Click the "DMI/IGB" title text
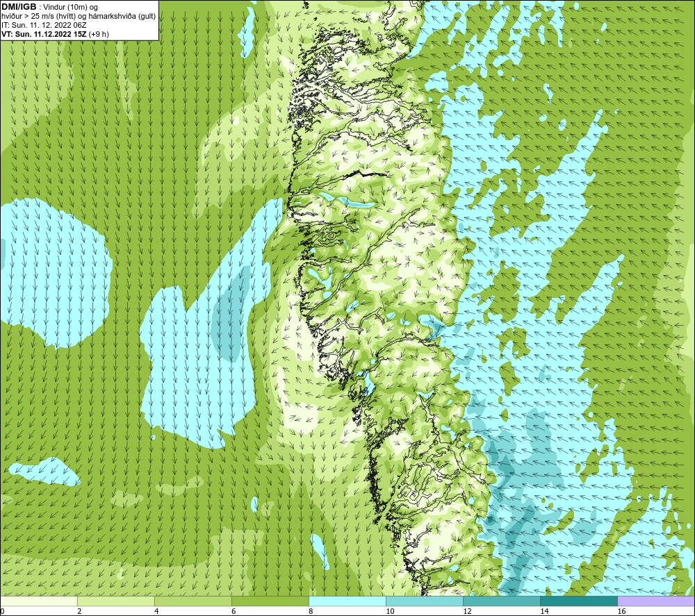Viewport: 695px width, 616px height. click(x=19, y=7)
